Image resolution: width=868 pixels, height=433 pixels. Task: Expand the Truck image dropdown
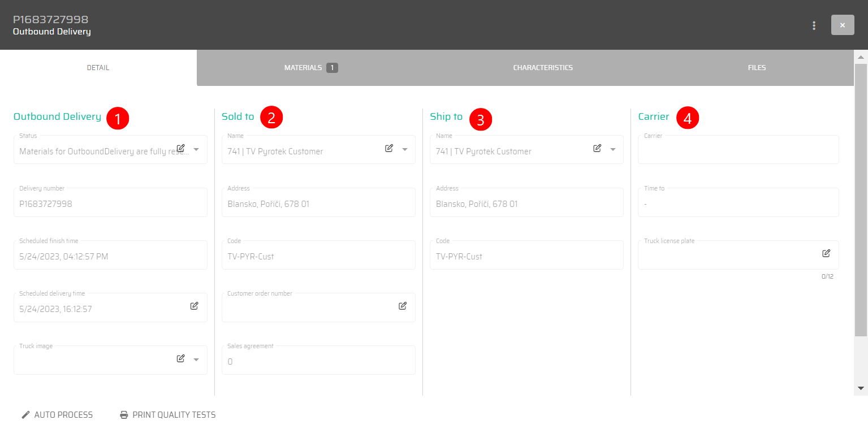point(196,358)
